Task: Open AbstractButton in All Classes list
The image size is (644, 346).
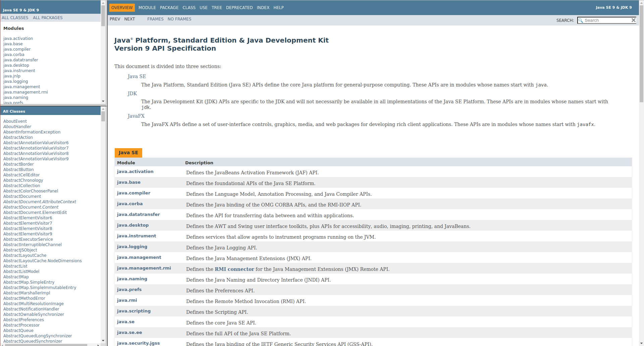Action: [18, 170]
